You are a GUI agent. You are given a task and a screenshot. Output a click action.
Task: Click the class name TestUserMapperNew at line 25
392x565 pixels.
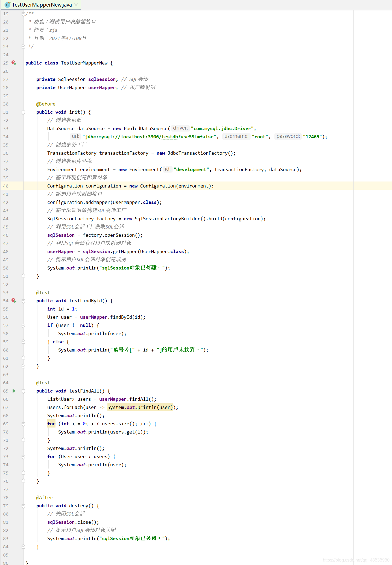pyautogui.click(x=84, y=63)
